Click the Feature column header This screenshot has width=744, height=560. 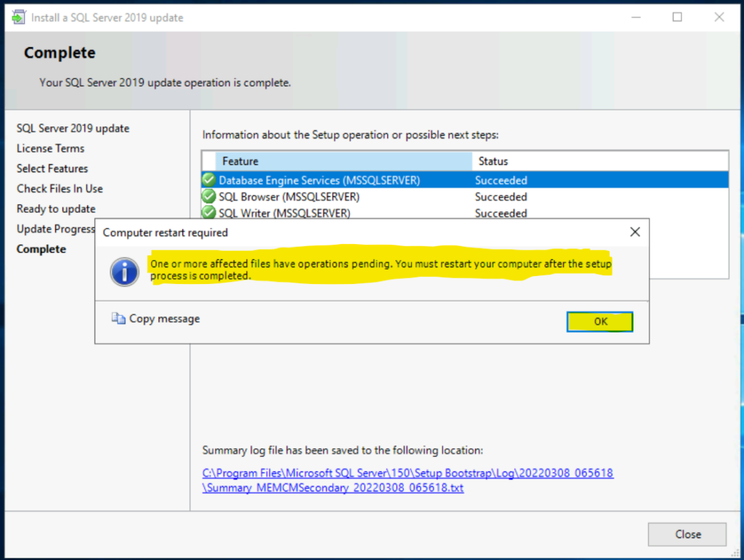click(344, 161)
